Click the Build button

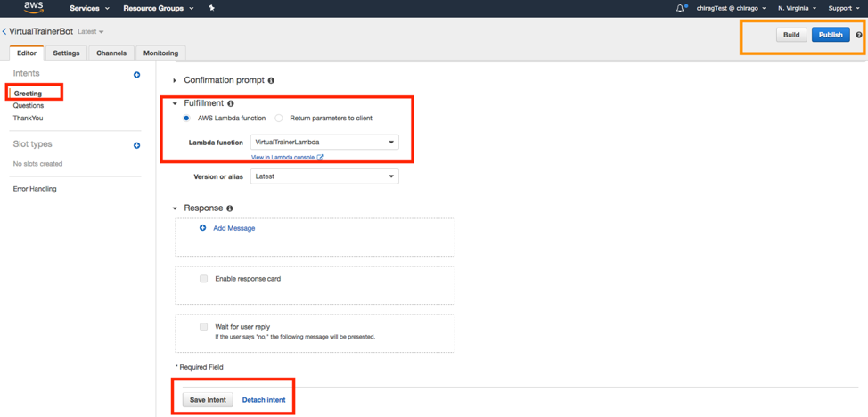coord(791,35)
